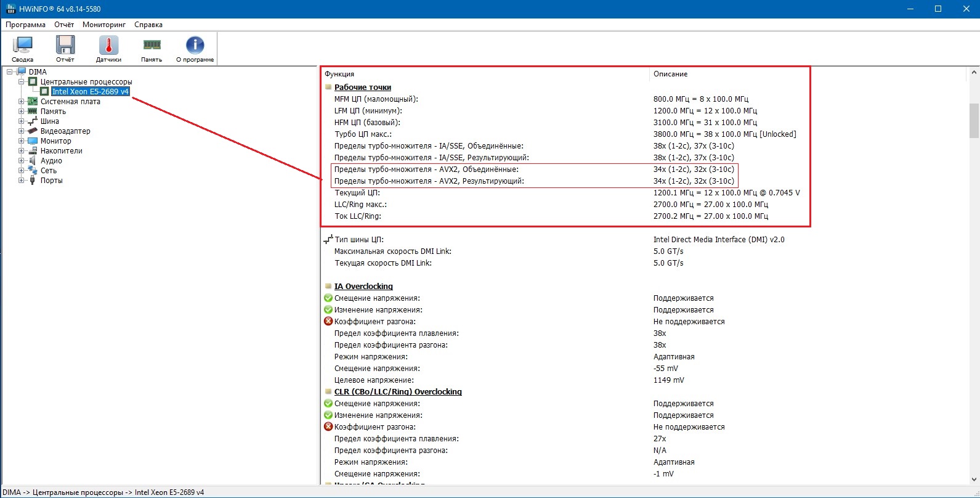
Task: Click the details pane scrollbar thumb
Action: point(974,121)
